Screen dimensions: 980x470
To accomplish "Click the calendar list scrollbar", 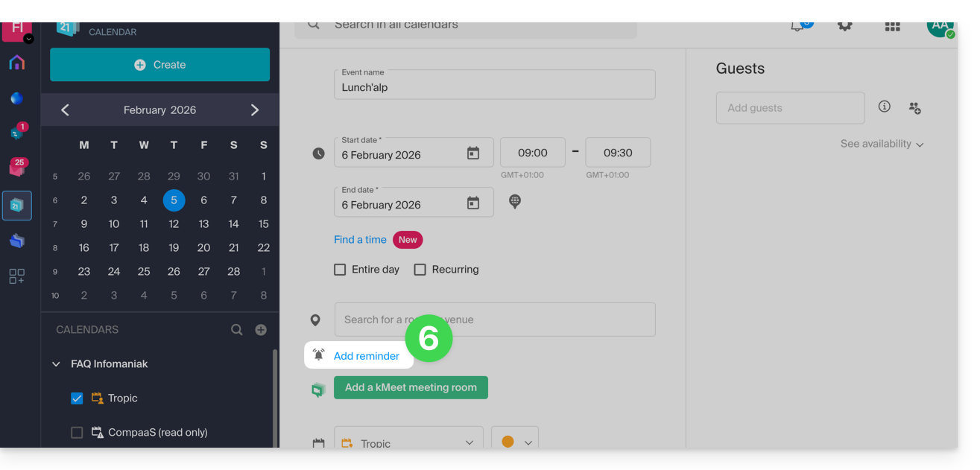I will (x=276, y=398).
